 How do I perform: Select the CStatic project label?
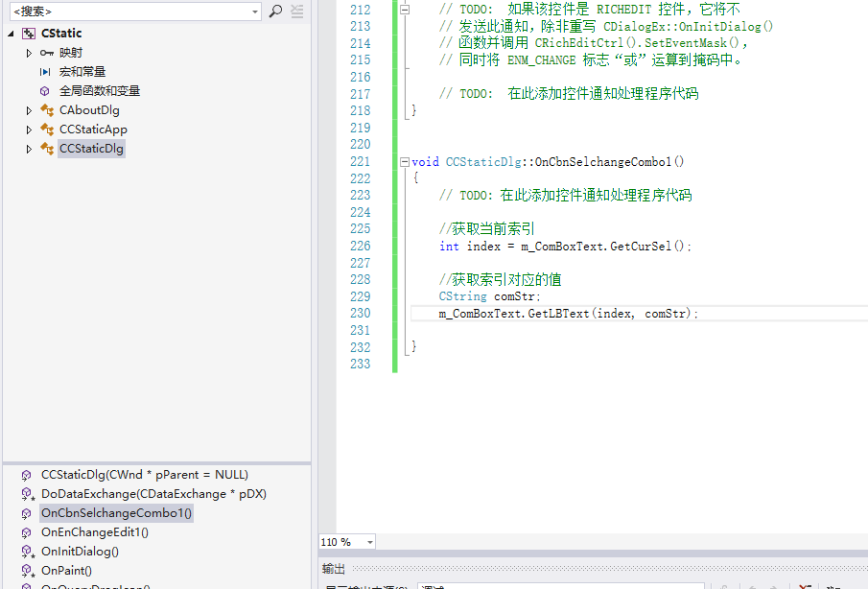[x=61, y=34]
